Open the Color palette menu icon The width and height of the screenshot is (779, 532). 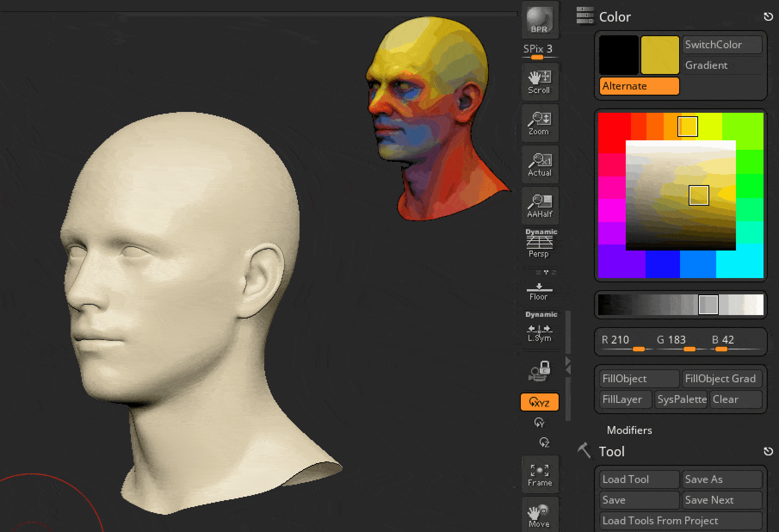(585, 15)
